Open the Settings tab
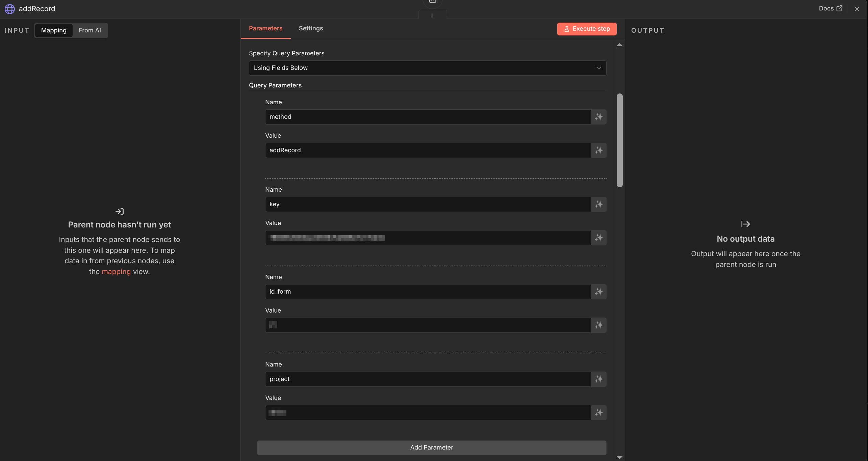 point(311,28)
